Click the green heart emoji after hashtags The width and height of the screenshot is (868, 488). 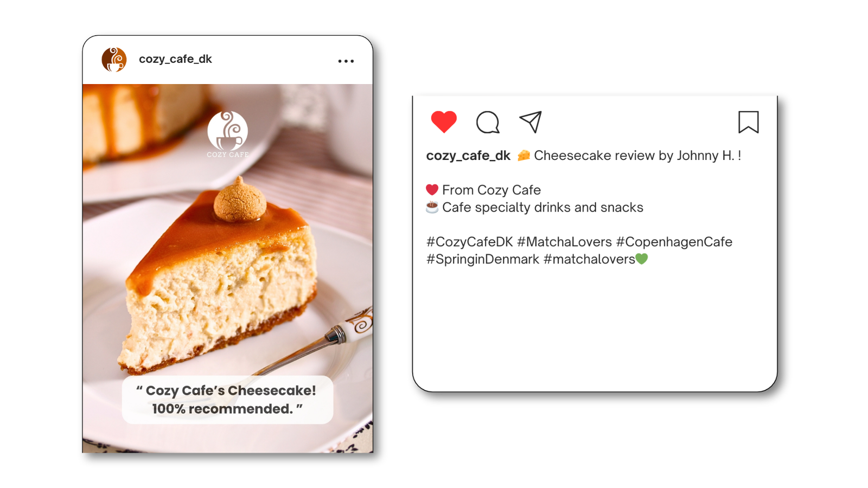pyautogui.click(x=642, y=259)
